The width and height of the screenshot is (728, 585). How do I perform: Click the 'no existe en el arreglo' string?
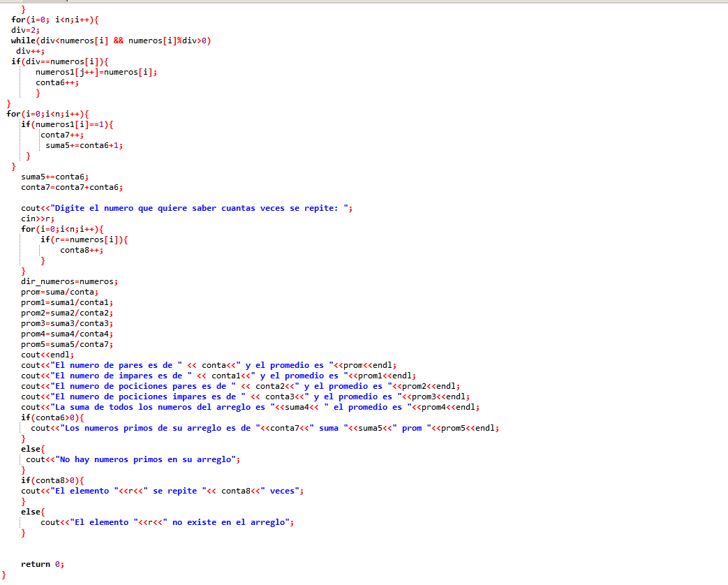point(229,522)
